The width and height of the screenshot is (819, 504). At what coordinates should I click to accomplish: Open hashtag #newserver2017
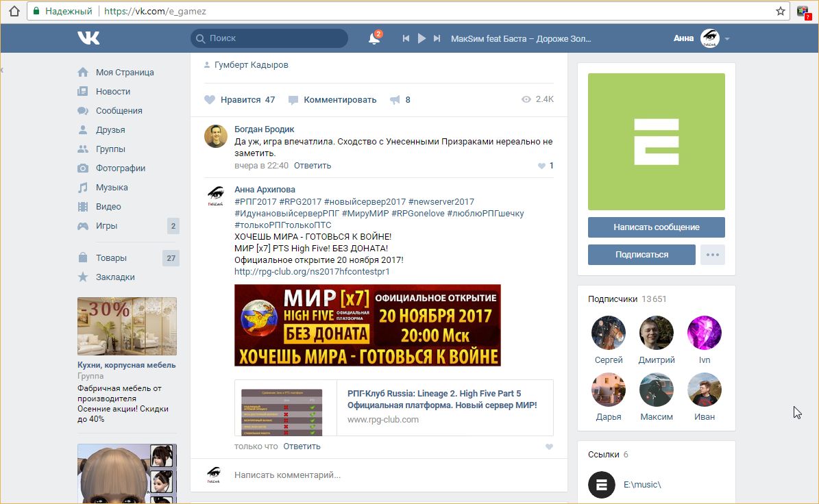click(x=441, y=201)
